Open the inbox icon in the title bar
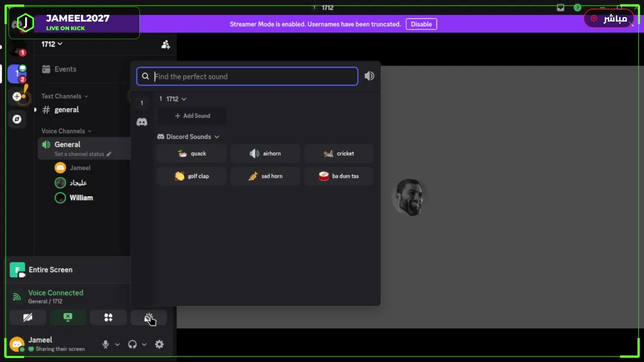This screenshot has width=644, height=362. click(x=560, y=8)
